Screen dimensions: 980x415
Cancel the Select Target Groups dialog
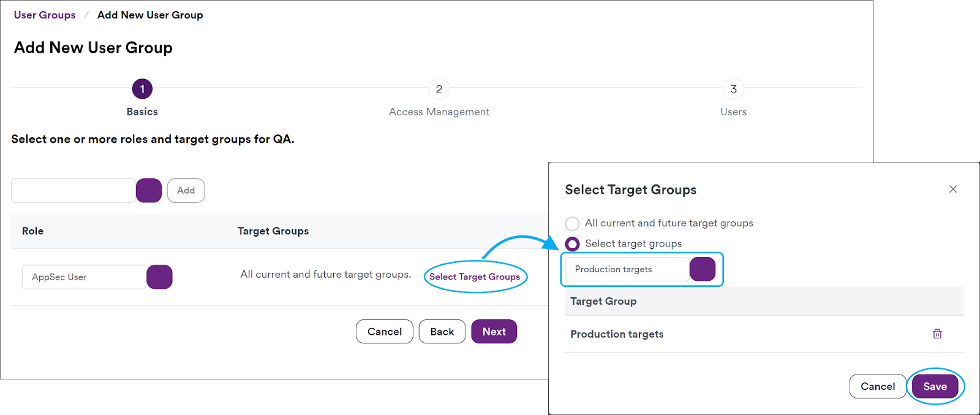tap(878, 386)
